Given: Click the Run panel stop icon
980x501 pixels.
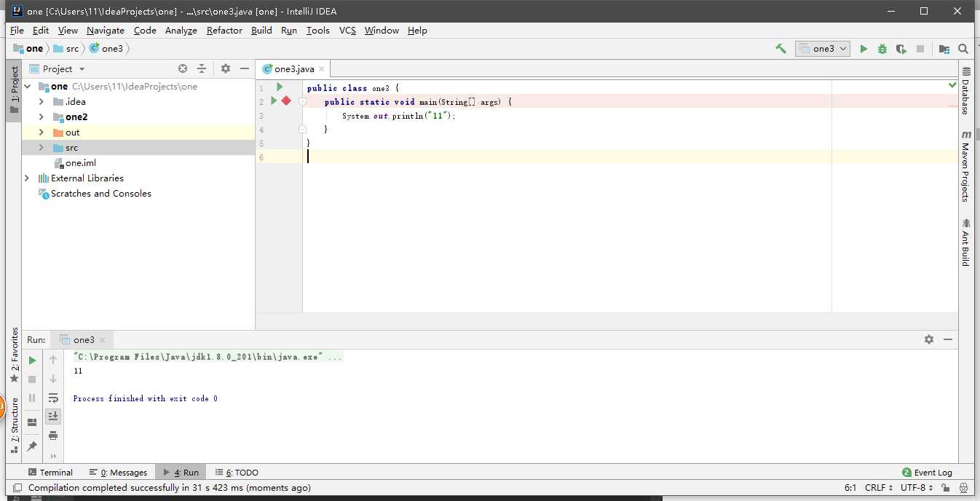Looking at the screenshot, I should (x=32, y=379).
